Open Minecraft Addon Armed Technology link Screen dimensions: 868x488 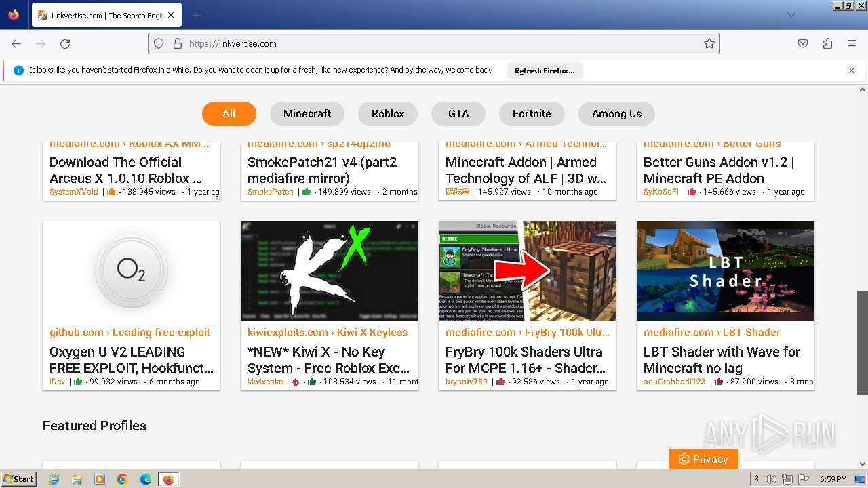pyautogui.click(x=526, y=170)
